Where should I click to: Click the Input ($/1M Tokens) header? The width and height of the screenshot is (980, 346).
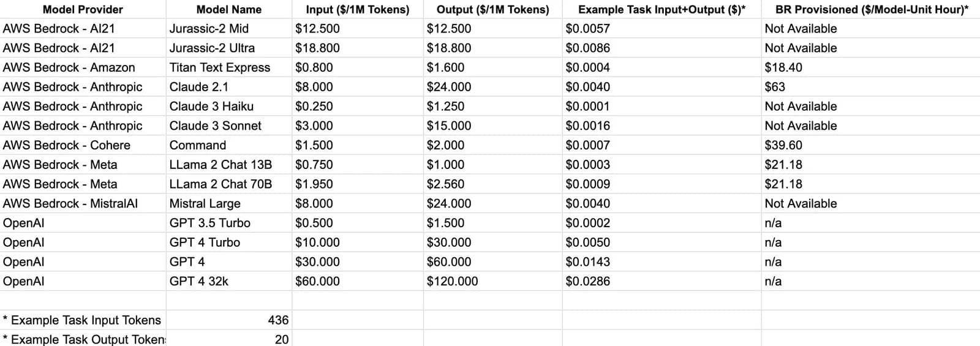[x=358, y=9]
